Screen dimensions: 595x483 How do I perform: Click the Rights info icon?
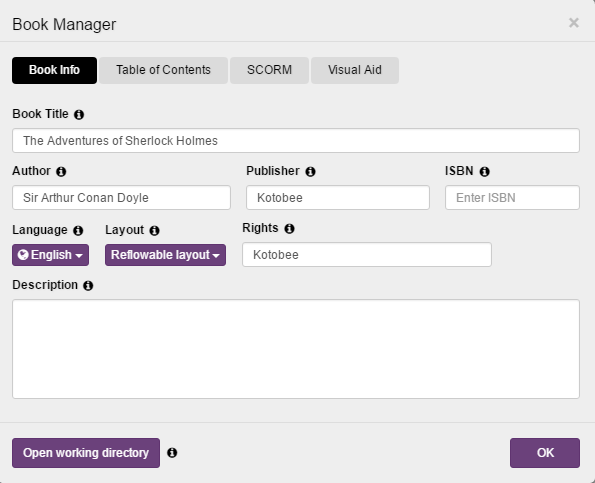tap(290, 228)
